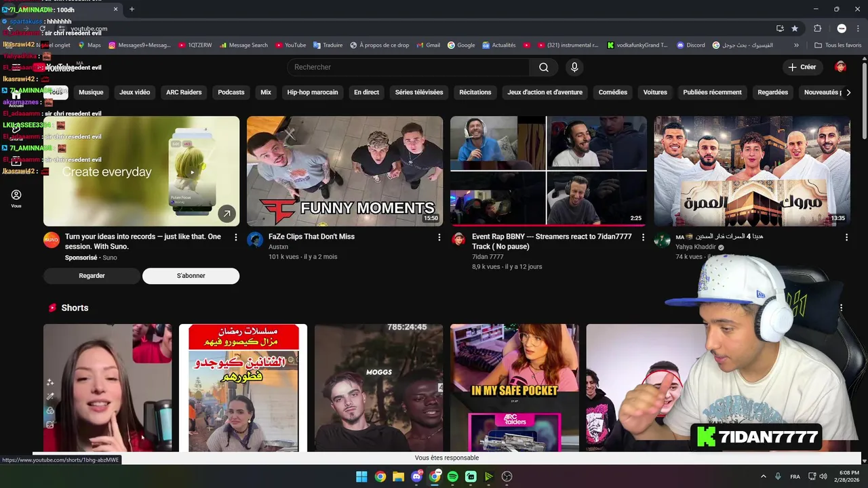
Task: Open the Chrome extensions puzzle icon
Action: point(817,28)
